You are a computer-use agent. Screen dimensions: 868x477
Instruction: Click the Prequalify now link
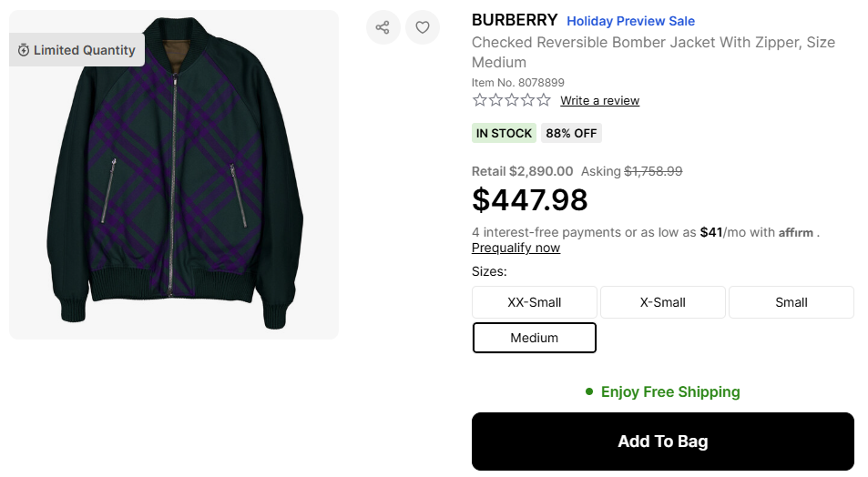pyautogui.click(x=516, y=248)
